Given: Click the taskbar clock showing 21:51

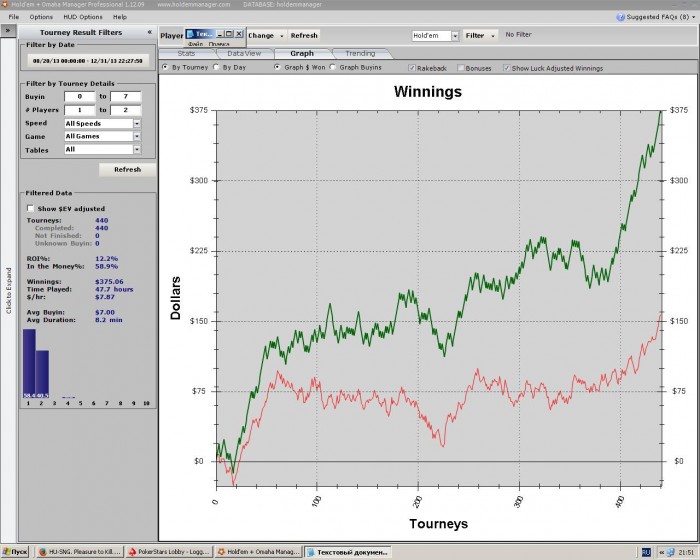Looking at the screenshot, I should (x=686, y=552).
